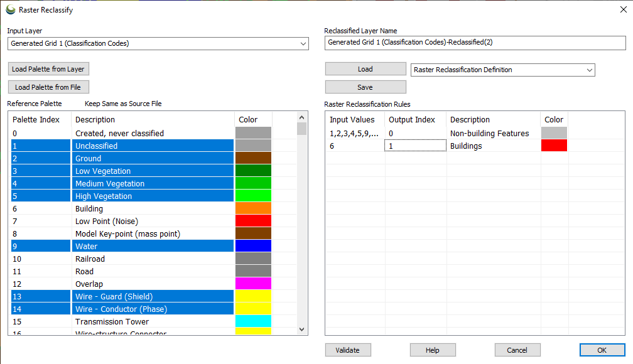Select the green swatch for Medium Vegetation
The height and width of the screenshot is (364, 633).
click(x=253, y=183)
